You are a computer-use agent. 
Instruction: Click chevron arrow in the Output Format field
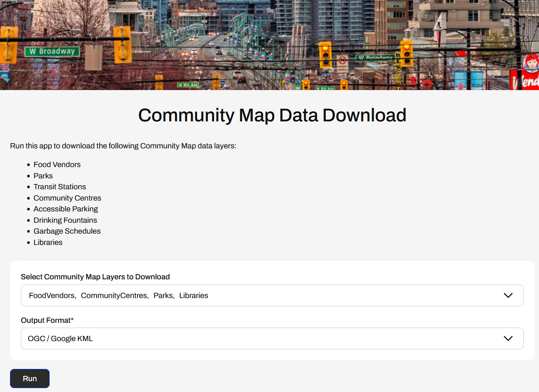[508, 338]
